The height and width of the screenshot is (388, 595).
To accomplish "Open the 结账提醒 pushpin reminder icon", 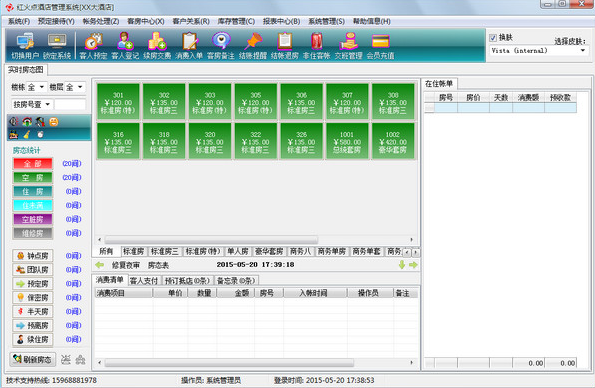I will 253,46.
